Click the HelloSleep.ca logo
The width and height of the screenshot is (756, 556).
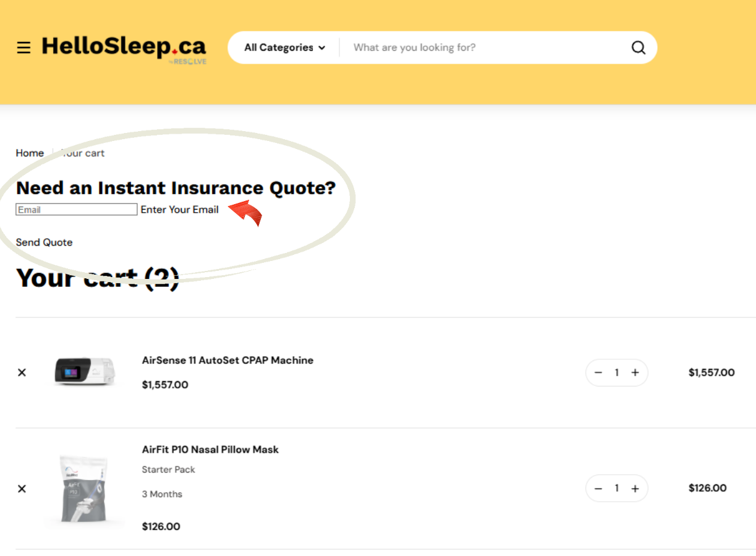pyautogui.click(x=124, y=47)
